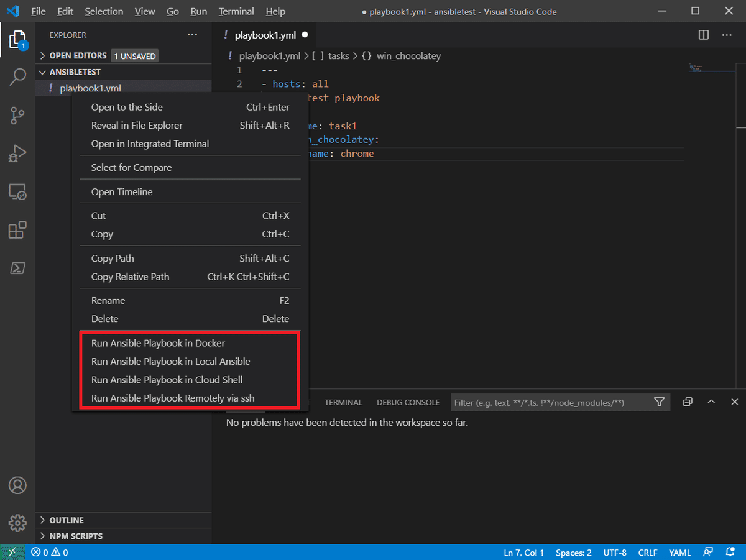This screenshot has height=560, width=746.
Task: Open the Manage gear icon
Action: tap(17, 522)
